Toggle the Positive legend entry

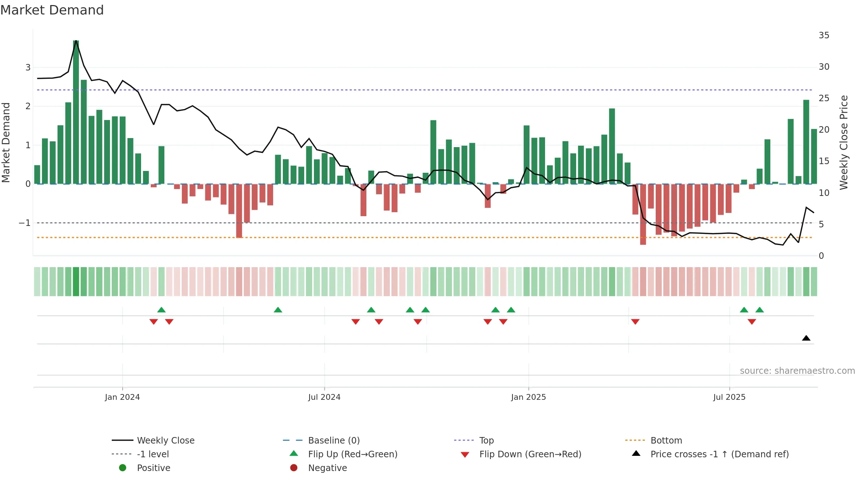point(145,468)
